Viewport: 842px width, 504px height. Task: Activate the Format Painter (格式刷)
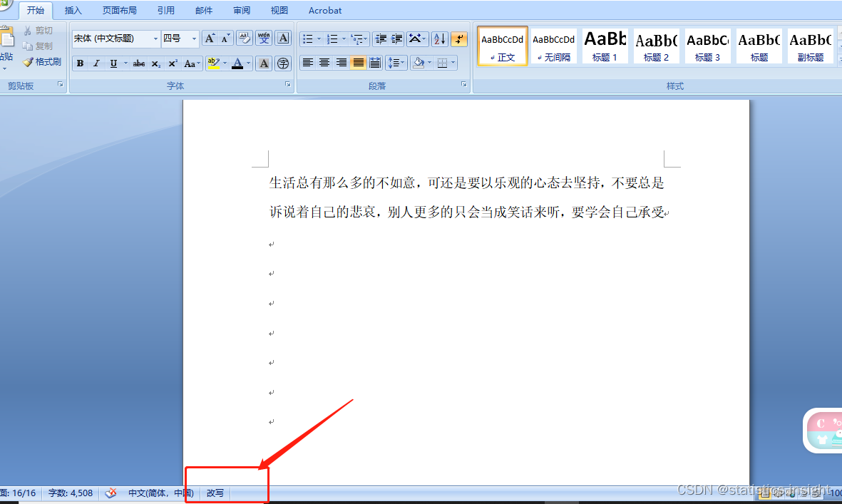[x=42, y=62]
